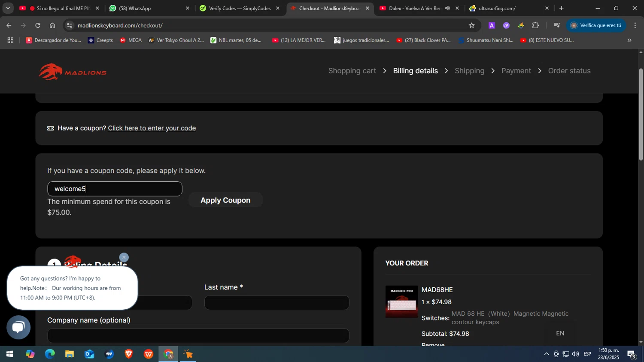Select the Billing details step
This screenshot has width=644, height=362.
416,71
